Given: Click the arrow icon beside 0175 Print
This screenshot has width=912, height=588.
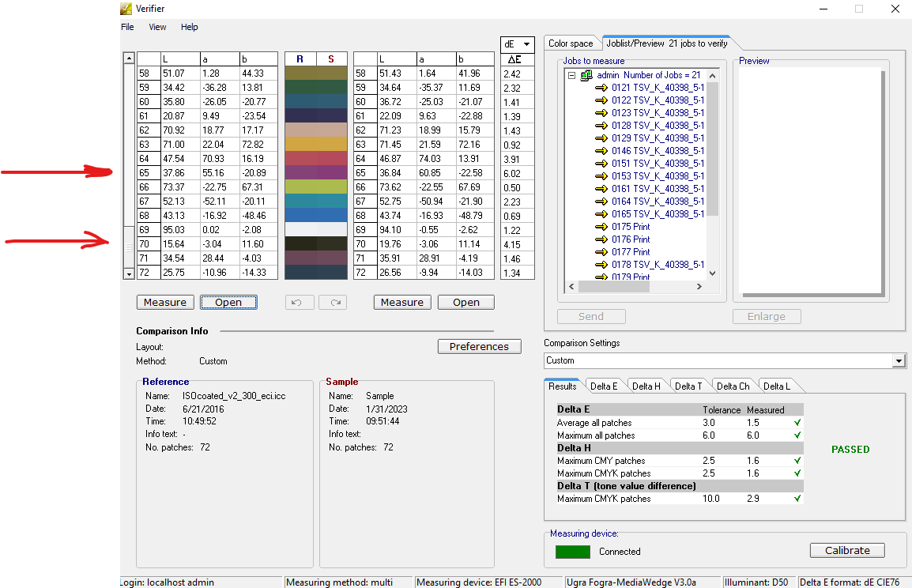Looking at the screenshot, I should pos(601,227).
